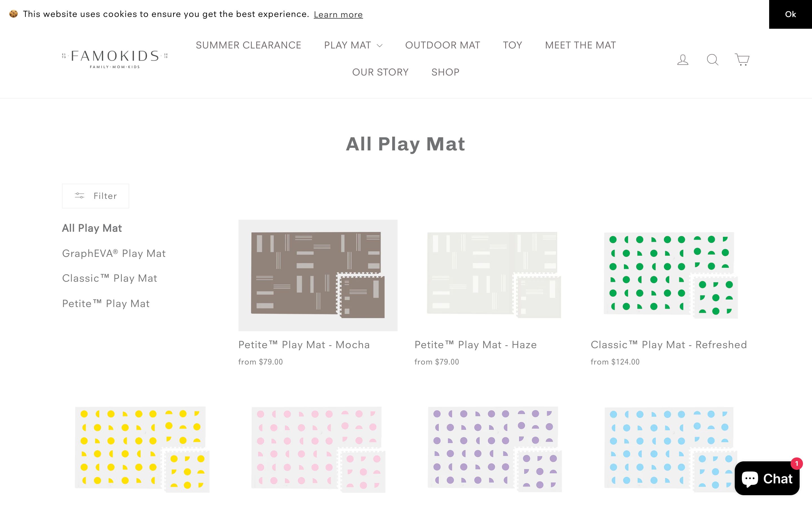Click the search magnifier icon
The height and width of the screenshot is (507, 812).
(x=712, y=60)
